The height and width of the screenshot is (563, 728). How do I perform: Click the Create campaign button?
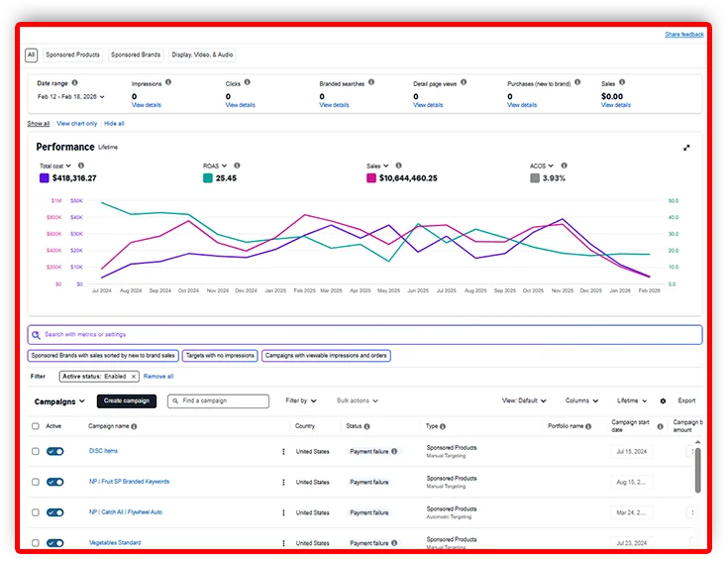127,400
